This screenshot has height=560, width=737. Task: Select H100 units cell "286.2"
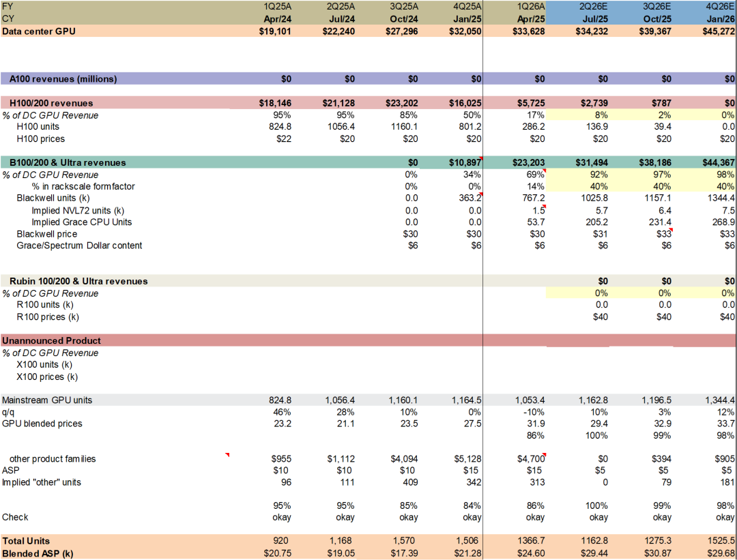534,127
